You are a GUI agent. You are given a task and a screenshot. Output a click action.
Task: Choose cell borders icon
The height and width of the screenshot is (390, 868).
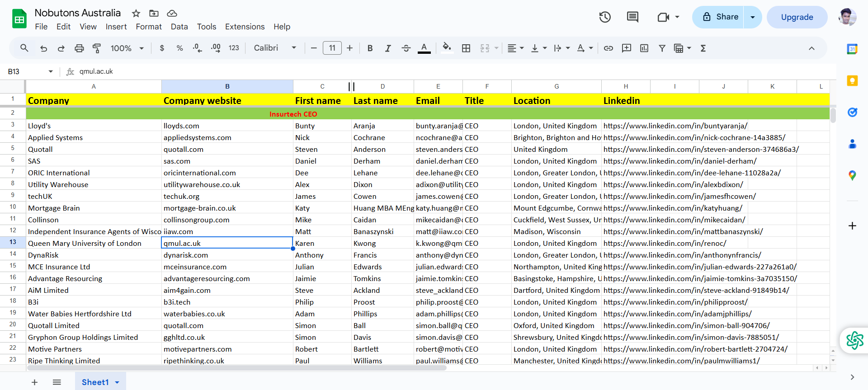466,48
